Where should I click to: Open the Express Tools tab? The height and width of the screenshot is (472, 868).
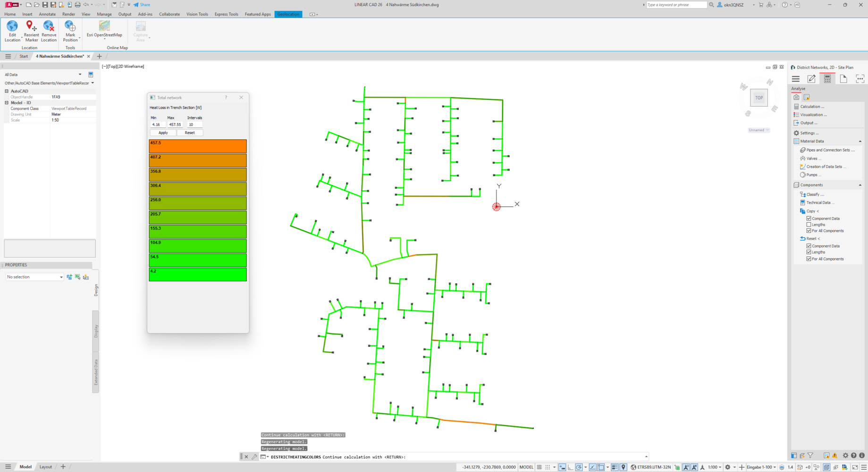click(x=226, y=14)
